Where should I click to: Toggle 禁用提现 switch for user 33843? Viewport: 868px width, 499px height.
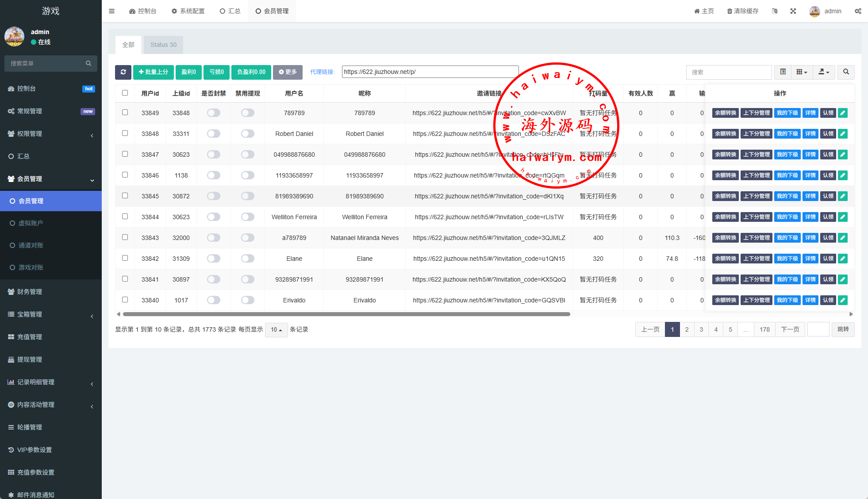248,238
